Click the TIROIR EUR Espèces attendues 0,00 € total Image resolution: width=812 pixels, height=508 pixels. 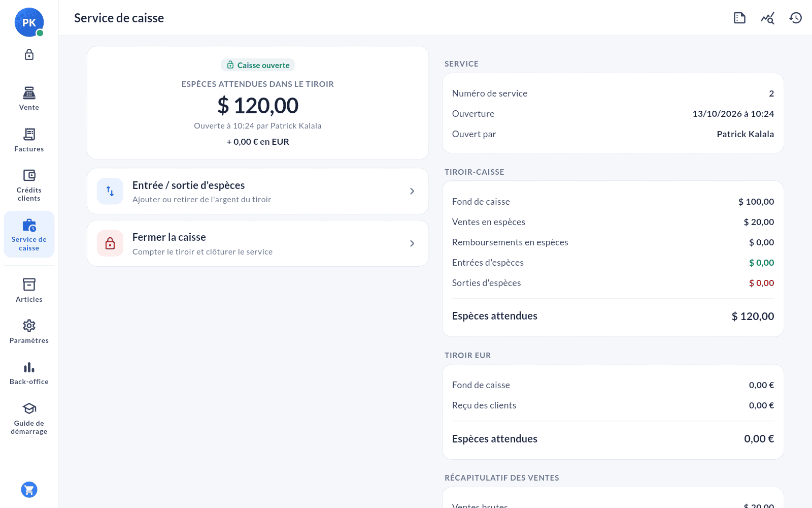(759, 439)
